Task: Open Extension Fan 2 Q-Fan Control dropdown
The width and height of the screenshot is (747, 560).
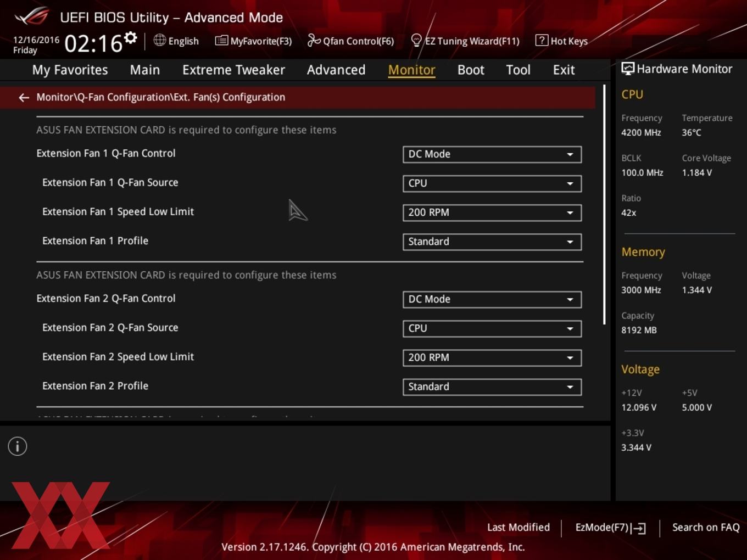Action: click(492, 299)
